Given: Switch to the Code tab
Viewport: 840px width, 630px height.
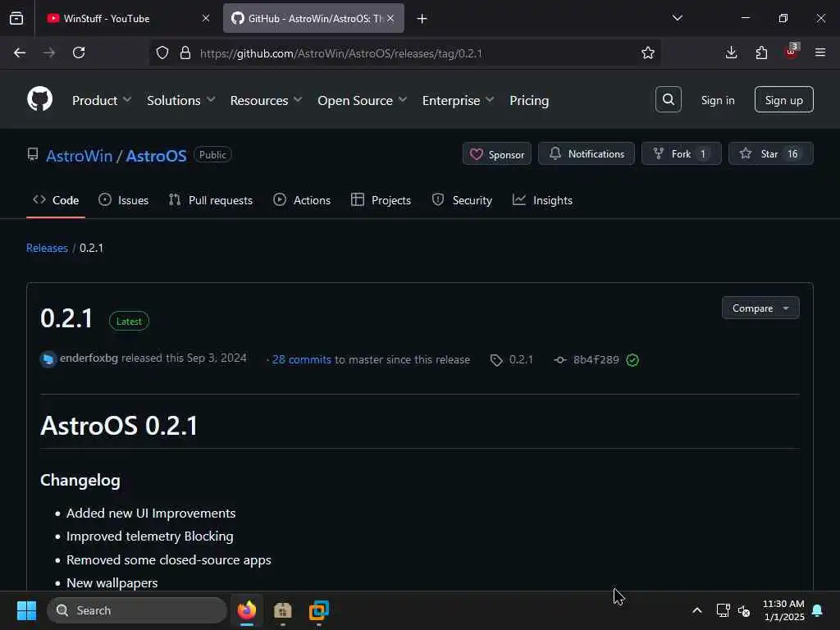Looking at the screenshot, I should click(56, 200).
